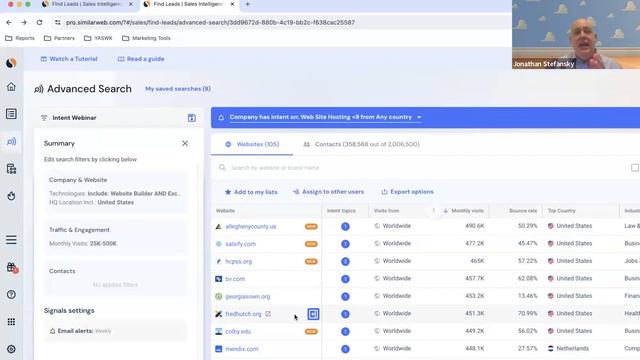
Task: Edit the Contacts filter card
Action: pos(116,278)
